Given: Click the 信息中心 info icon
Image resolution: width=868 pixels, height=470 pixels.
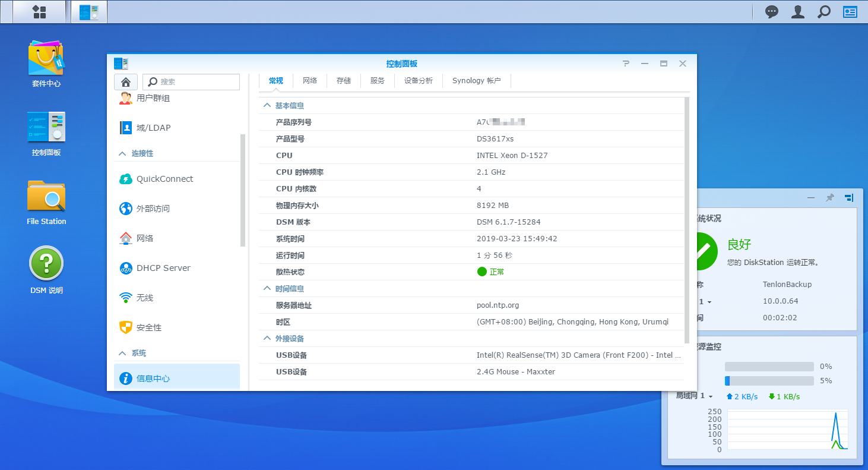Looking at the screenshot, I should pyautogui.click(x=126, y=378).
